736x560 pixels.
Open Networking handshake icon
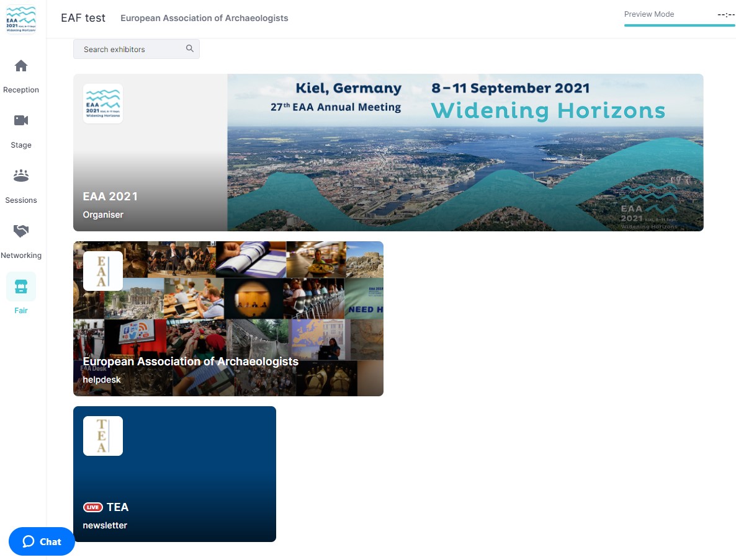(x=21, y=231)
